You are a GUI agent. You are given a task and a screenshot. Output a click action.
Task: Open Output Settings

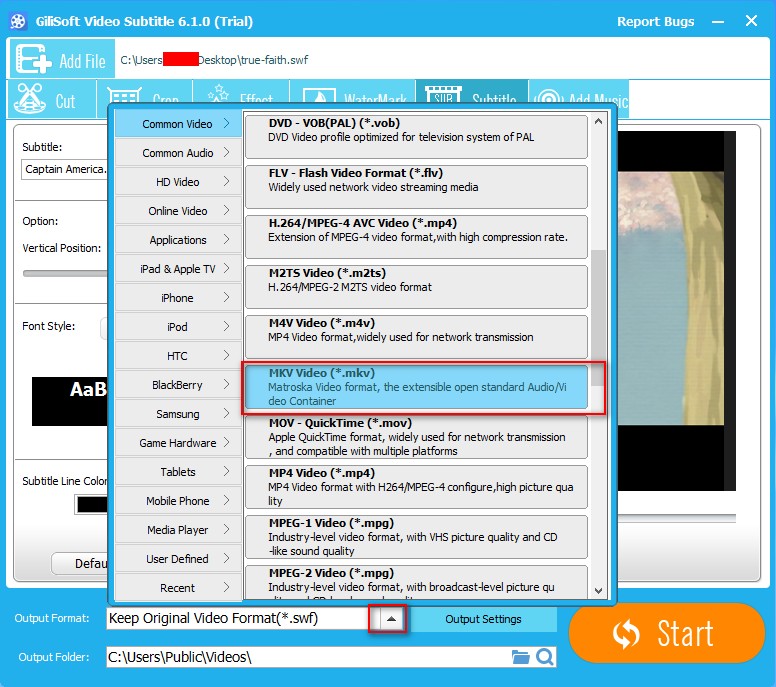click(483, 619)
